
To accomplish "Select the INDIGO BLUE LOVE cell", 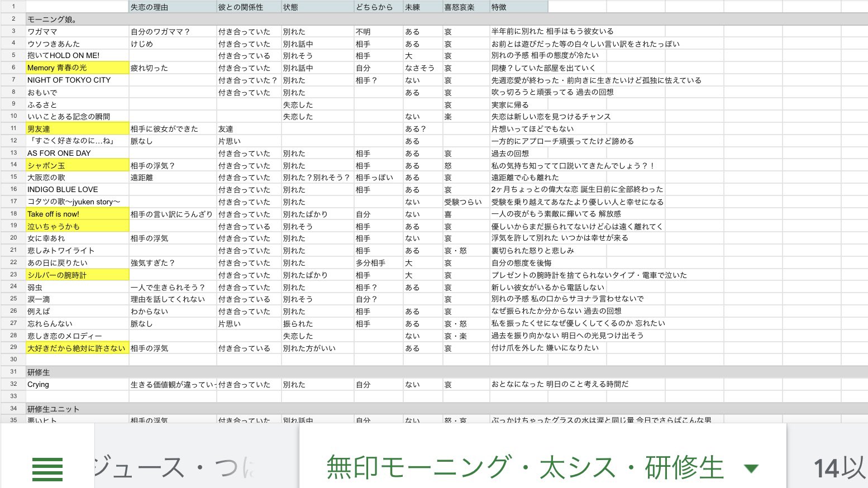I will point(77,189).
